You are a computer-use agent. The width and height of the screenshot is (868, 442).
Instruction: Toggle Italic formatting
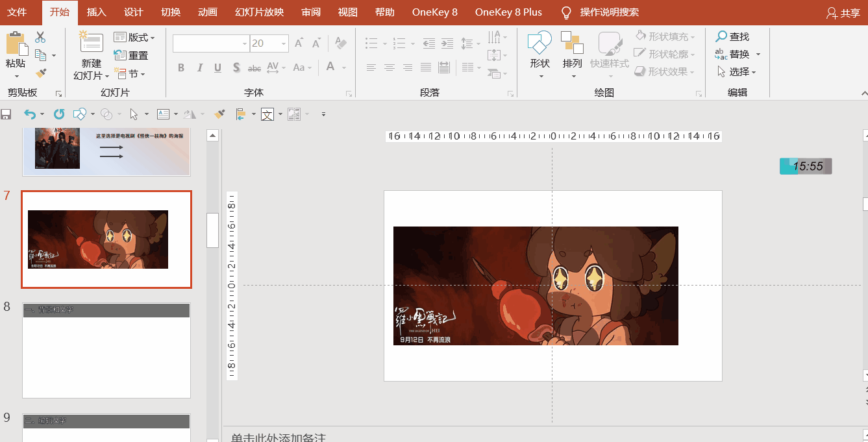tap(199, 68)
